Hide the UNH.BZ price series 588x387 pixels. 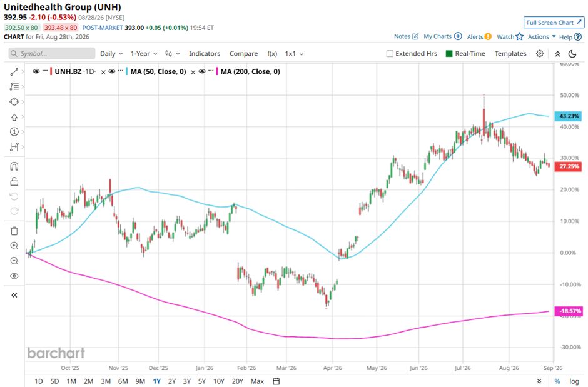pos(36,71)
